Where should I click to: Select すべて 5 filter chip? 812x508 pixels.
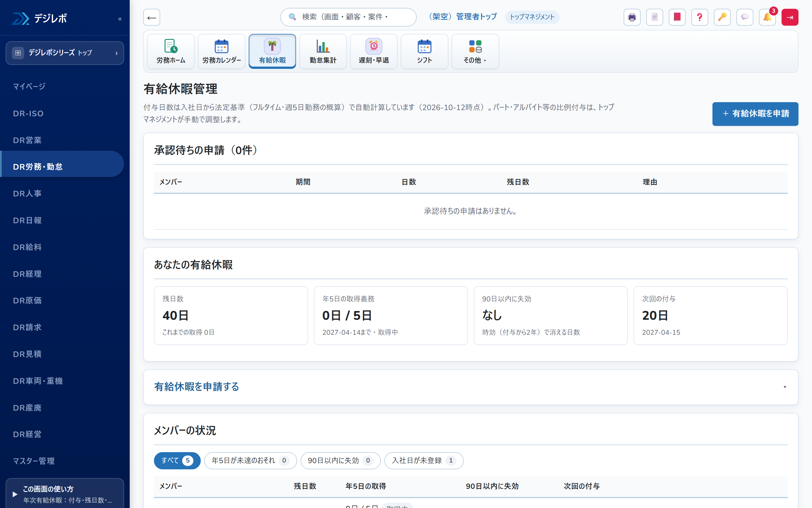click(x=177, y=460)
